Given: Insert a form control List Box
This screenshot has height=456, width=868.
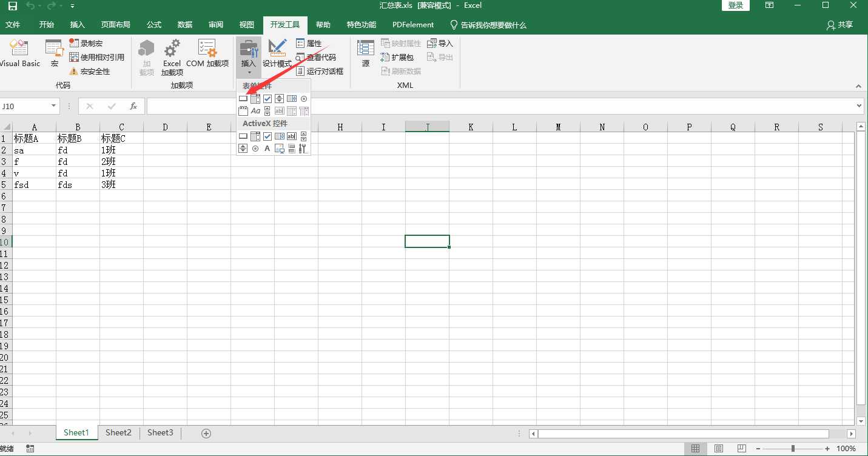Looking at the screenshot, I should (x=292, y=99).
